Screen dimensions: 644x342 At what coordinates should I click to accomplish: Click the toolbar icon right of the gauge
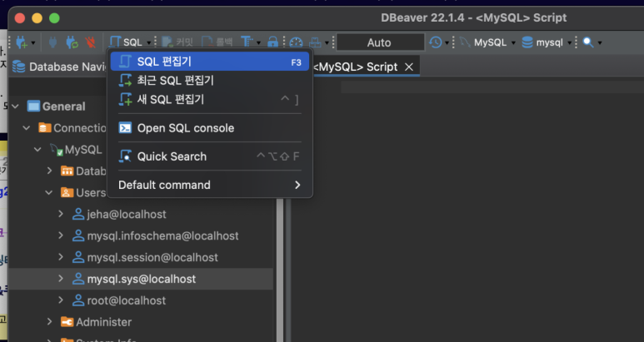pyautogui.click(x=315, y=42)
